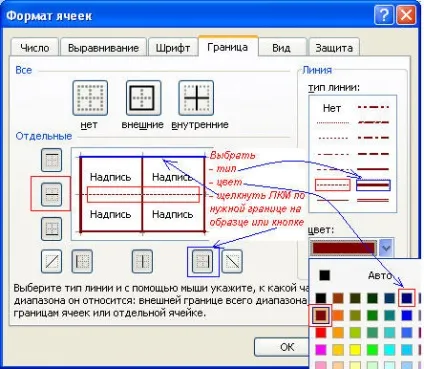
Task: Choose the 'Авто' automatic color option
Action: click(x=380, y=275)
